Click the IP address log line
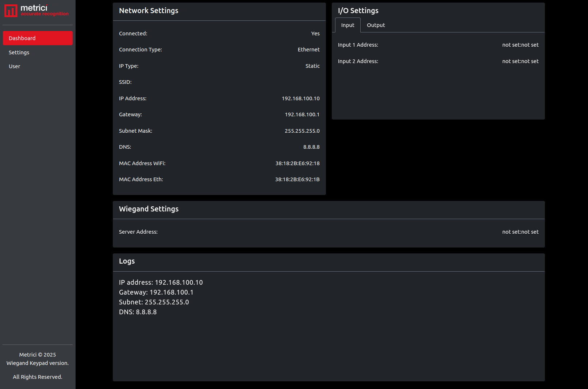 [161, 283]
